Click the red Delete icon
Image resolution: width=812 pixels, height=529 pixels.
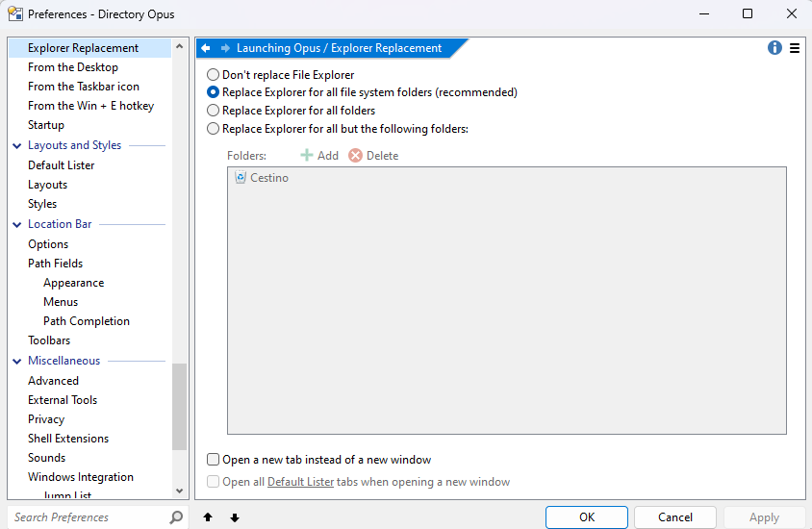pos(355,155)
